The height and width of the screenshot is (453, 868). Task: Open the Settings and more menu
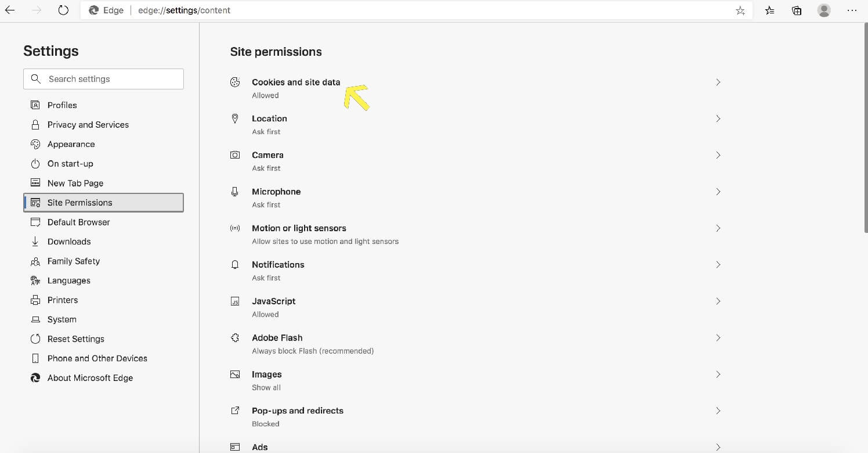tap(852, 10)
